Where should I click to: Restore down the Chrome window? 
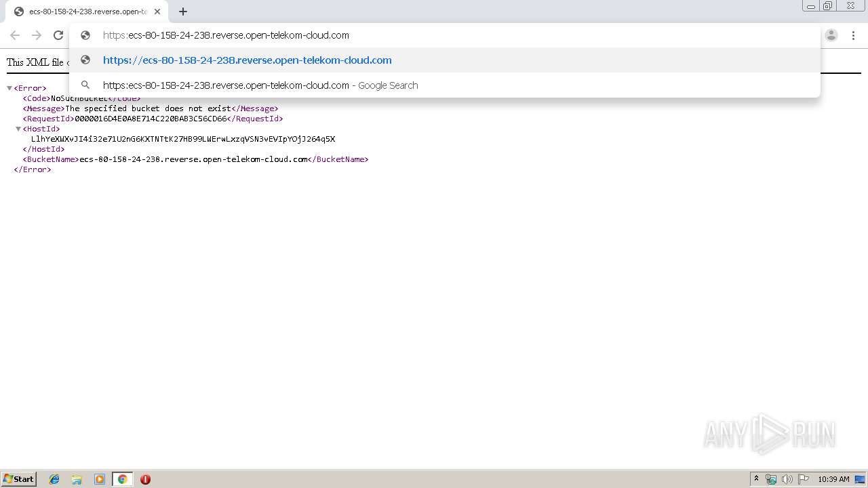pos(827,6)
